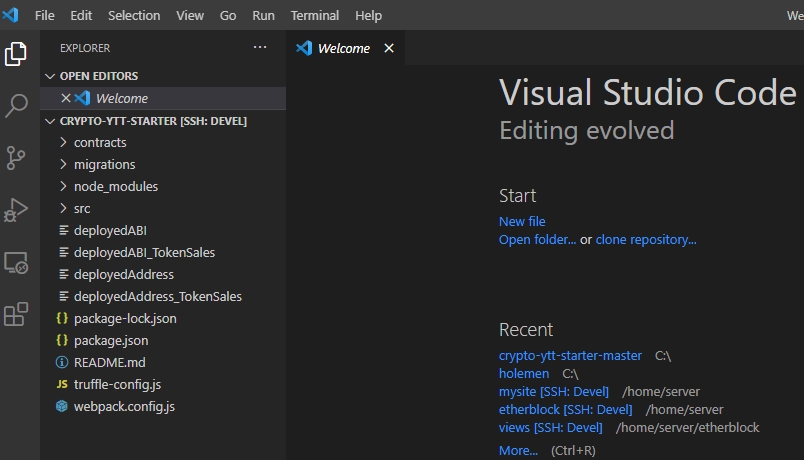Open the Run and Debug view
The height and width of the screenshot is (460, 804).
[x=15, y=210]
